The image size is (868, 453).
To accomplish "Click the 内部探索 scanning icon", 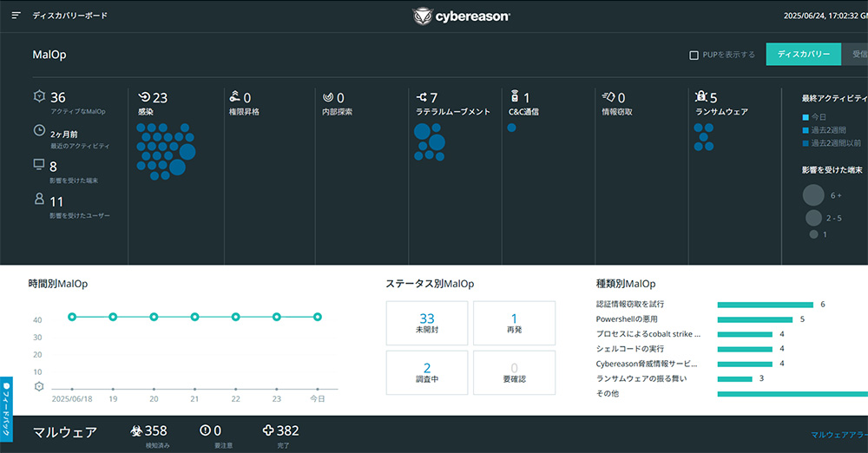I will tap(328, 97).
